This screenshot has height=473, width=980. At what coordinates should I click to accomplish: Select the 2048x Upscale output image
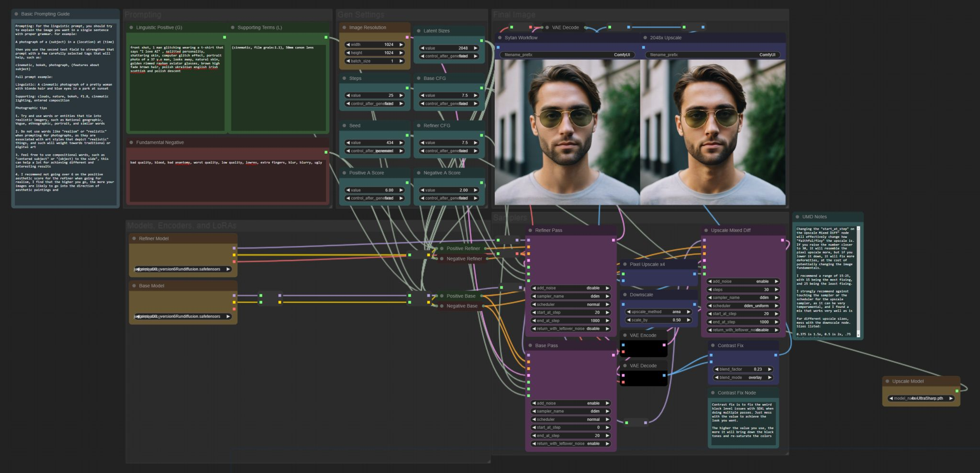(x=713, y=132)
